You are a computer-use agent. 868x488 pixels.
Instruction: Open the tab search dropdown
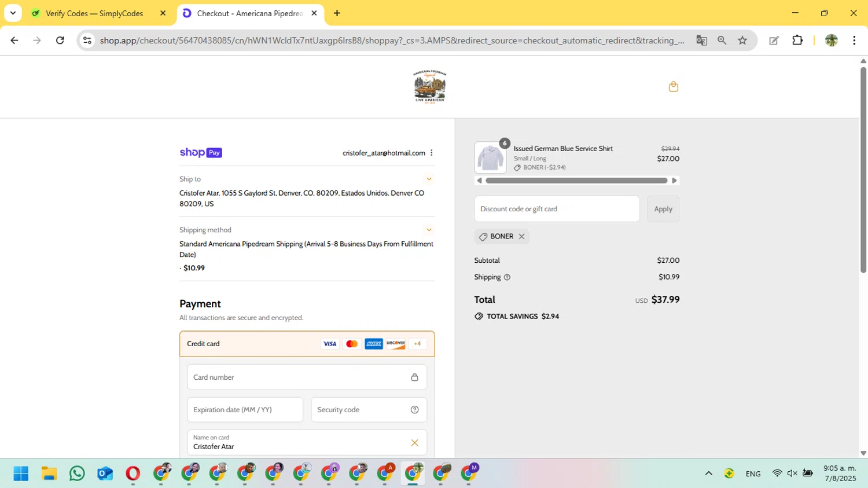pyautogui.click(x=13, y=13)
